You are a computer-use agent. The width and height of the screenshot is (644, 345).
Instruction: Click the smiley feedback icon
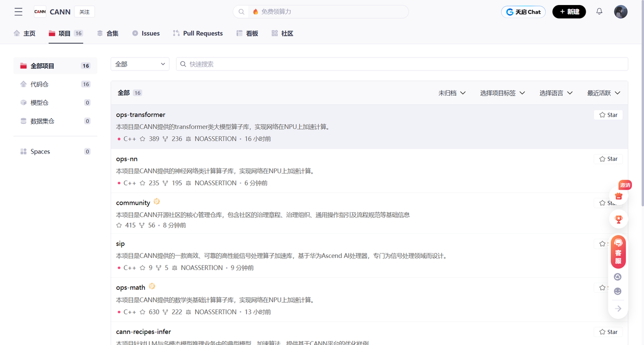click(617, 291)
